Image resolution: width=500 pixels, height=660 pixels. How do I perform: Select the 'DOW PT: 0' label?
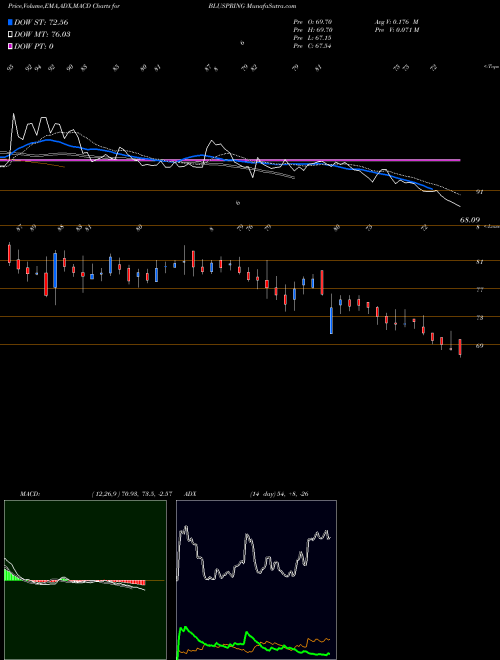coord(34,46)
